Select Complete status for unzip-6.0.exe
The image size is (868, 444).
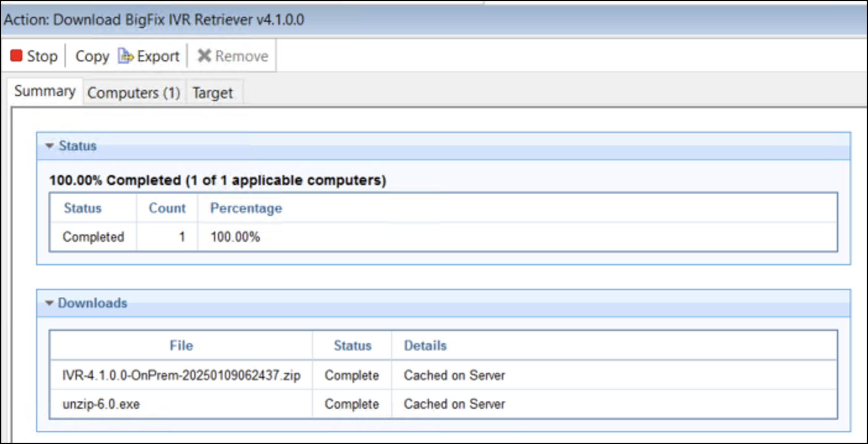tap(352, 404)
